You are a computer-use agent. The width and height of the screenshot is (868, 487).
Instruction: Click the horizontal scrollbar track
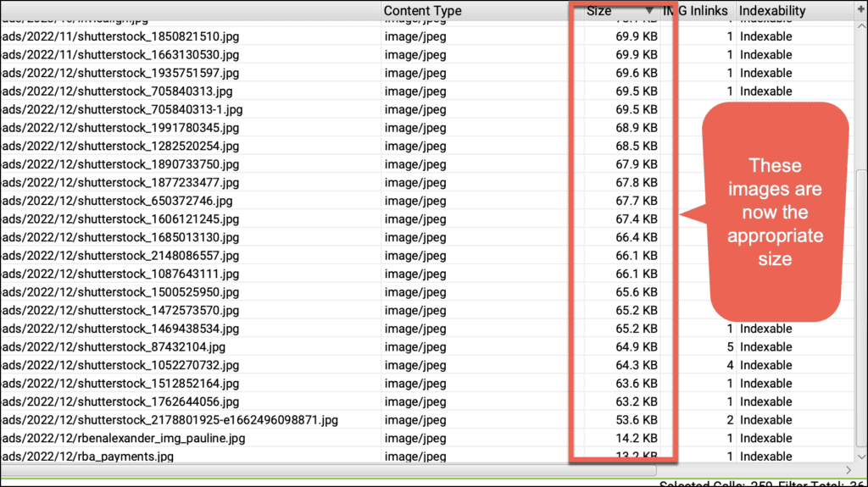click(424, 469)
